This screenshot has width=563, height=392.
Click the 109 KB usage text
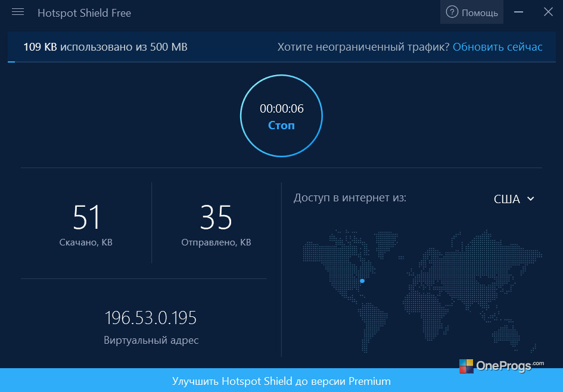(x=105, y=46)
